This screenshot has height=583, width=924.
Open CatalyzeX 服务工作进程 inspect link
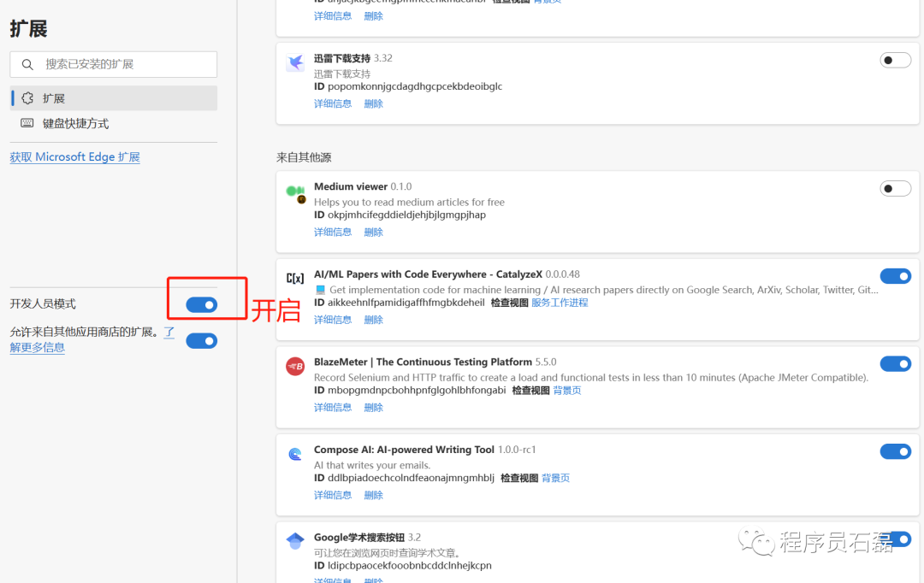click(560, 303)
